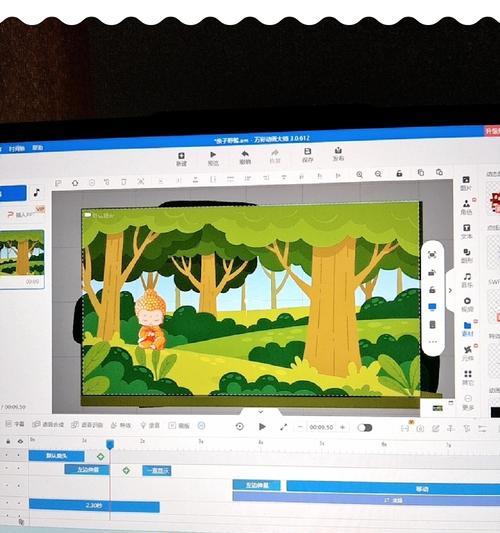This screenshot has width=500, height=533.
Task: Toggle the switch beside the timeline timecode
Action: (365, 428)
